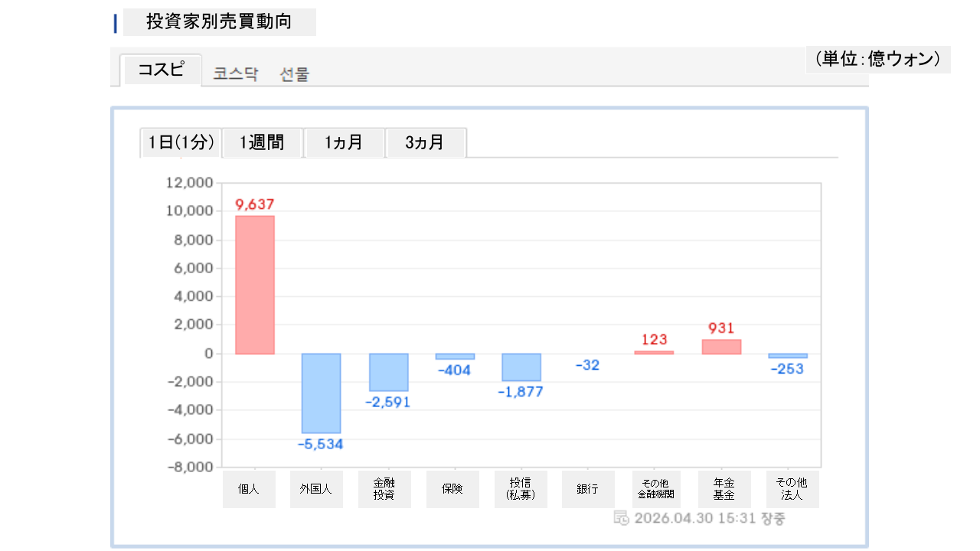Image resolution: width=980 pixels, height=551 pixels.
Task: Open the 선물 tab
Action: pyautogui.click(x=295, y=74)
